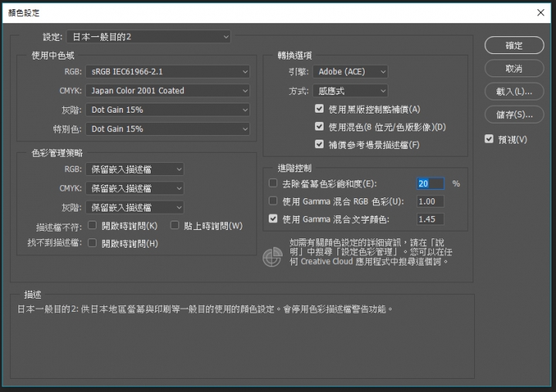Toggle 使用黑版控制點補償(A) checkbox
The height and width of the screenshot is (392, 556).
click(319, 109)
